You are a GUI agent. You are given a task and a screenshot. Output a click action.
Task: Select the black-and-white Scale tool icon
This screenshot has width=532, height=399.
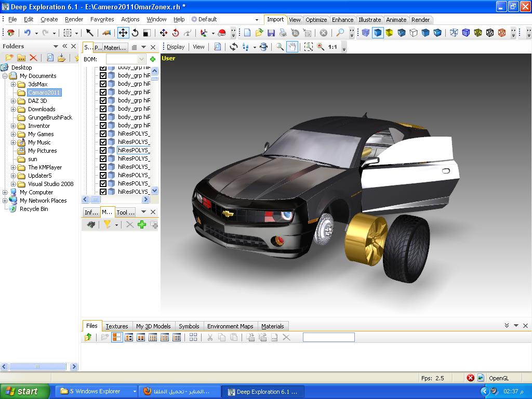click(147, 33)
